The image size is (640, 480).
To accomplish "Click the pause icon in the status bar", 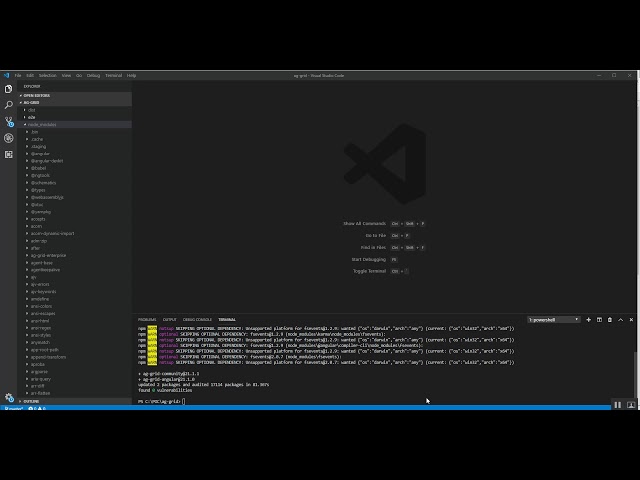I will [x=618, y=405].
